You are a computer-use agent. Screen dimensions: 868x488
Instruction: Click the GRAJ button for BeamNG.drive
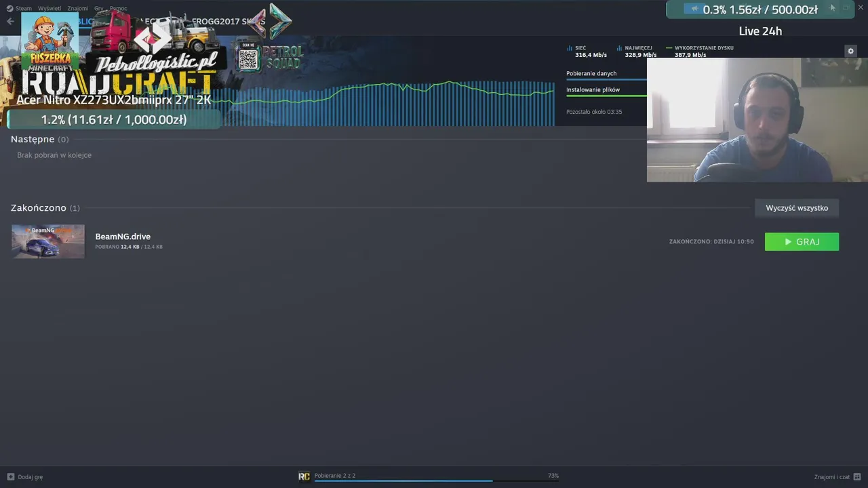[802, 242]
